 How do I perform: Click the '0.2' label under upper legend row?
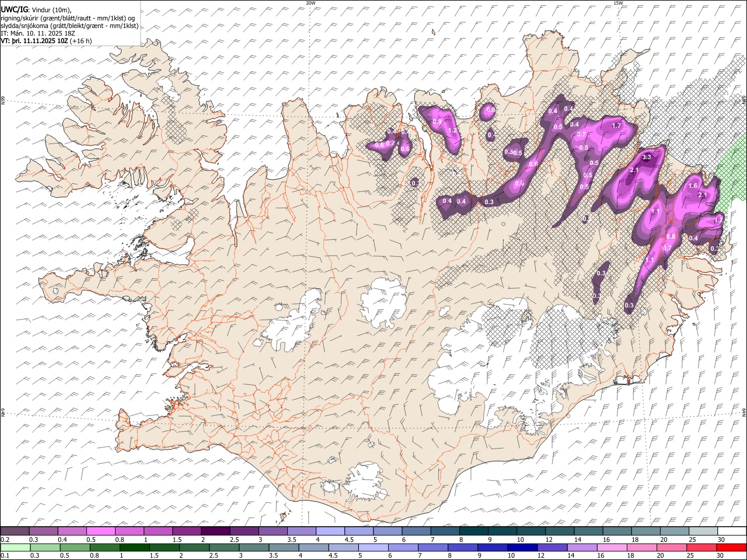(x=5, y=540)
